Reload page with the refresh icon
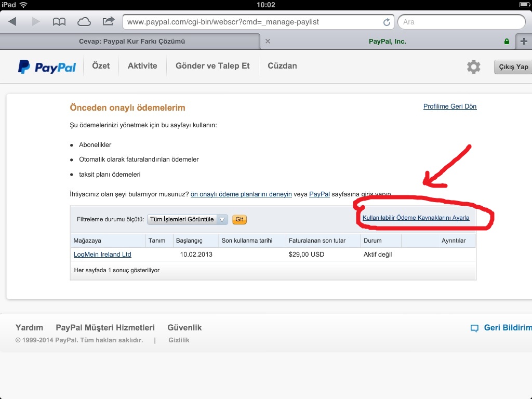The height and width of the screenshot is (399, 532). coord(386,22)
